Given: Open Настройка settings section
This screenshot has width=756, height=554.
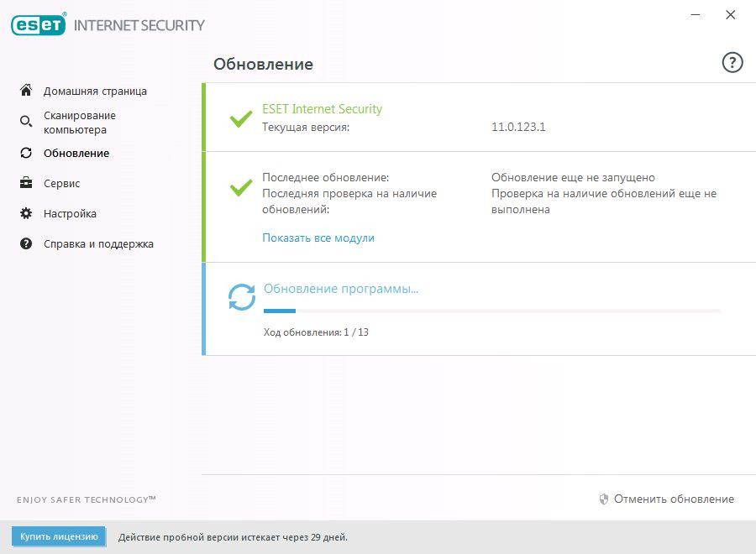Looking at the screenshot, I should tap(70, 214).
